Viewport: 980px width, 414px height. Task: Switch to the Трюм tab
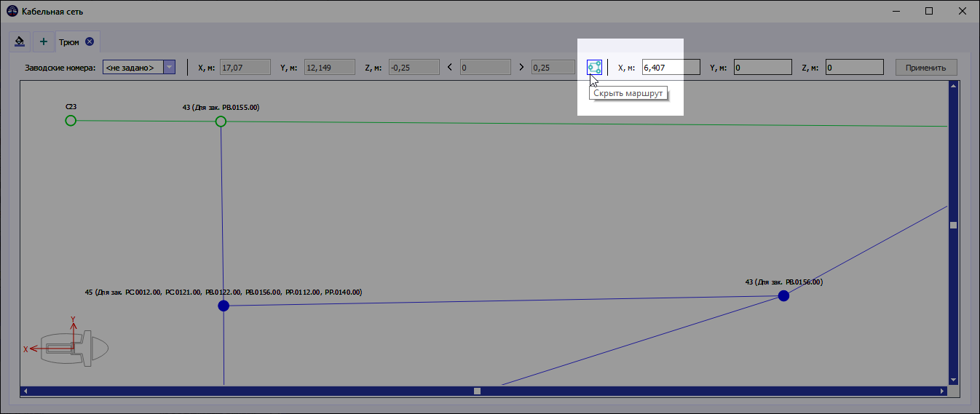[69, 41]
